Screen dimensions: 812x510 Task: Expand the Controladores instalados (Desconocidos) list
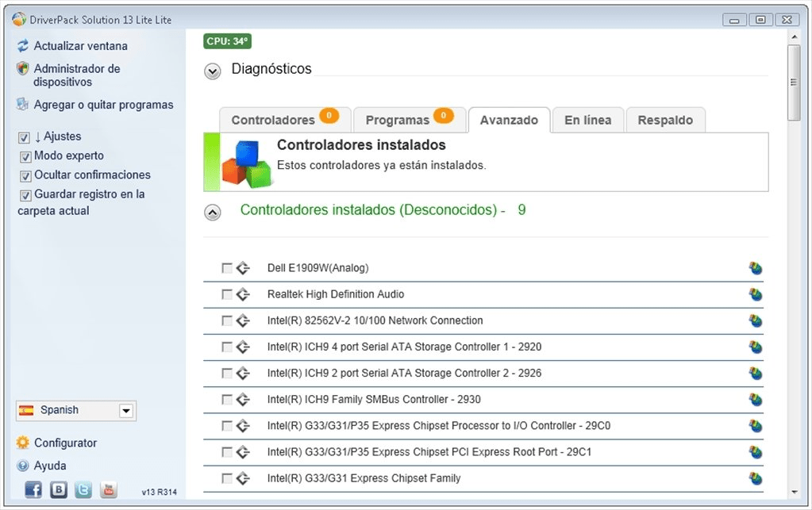click(x=212, y=212)
